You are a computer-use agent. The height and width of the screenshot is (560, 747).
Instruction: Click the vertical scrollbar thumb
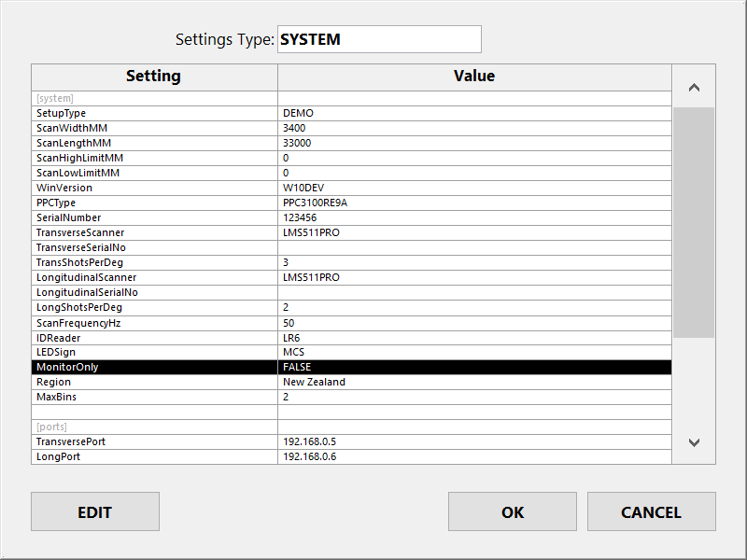(x=694, y=222)
